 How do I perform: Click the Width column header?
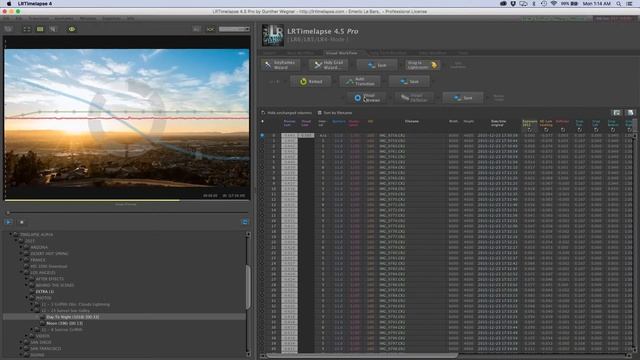(453, 122)
